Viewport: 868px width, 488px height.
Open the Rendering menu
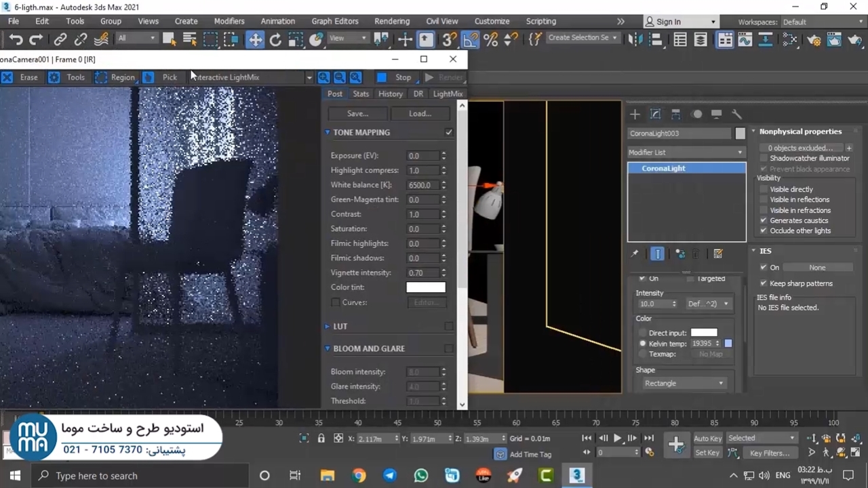click(392, 21)
